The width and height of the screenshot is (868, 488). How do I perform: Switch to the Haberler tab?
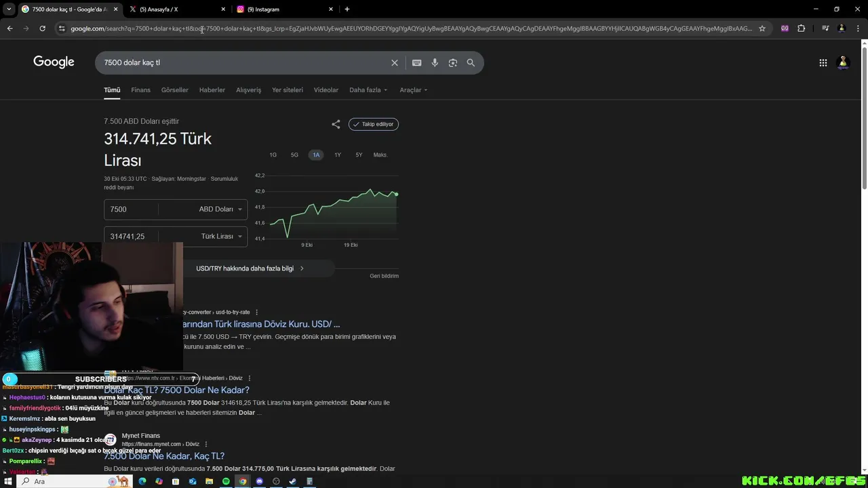[x=212, y=89]
